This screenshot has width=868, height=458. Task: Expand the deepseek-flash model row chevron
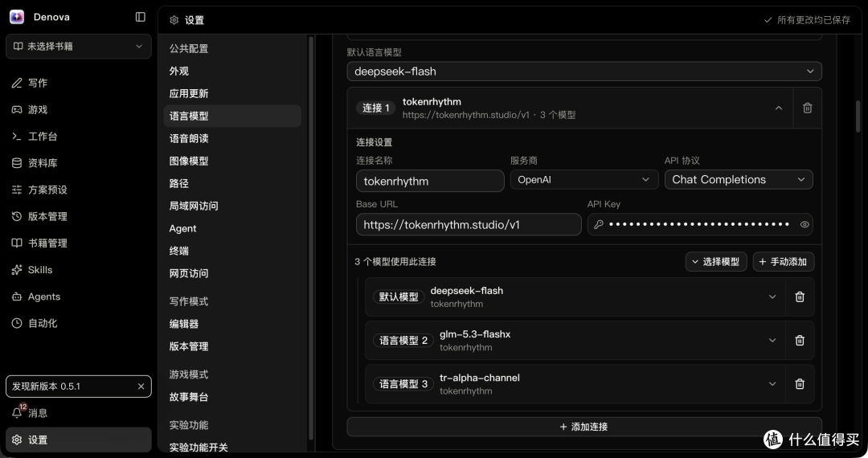pyautogui.click(x=772, y=297)
